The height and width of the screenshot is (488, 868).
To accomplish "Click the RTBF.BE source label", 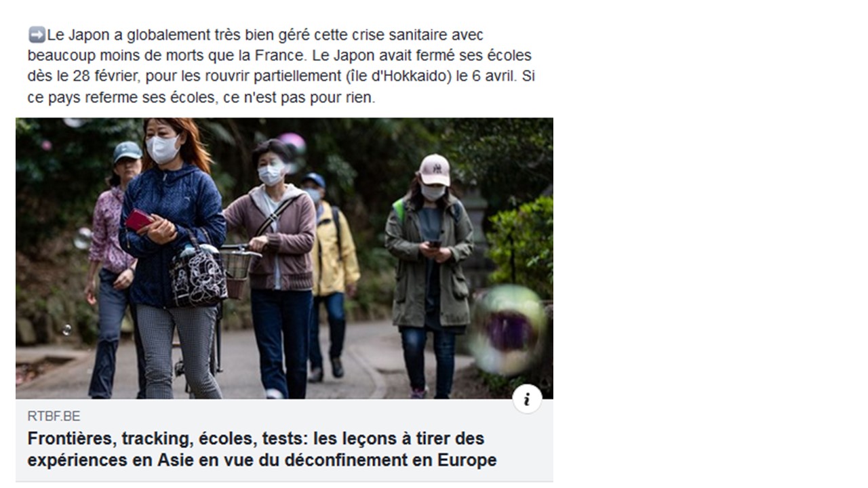I will (x=54, y=416).
